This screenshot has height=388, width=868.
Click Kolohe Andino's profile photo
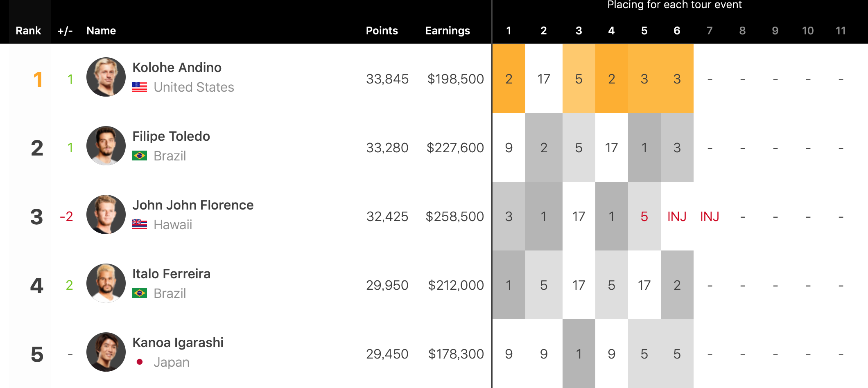pos(106,77)
